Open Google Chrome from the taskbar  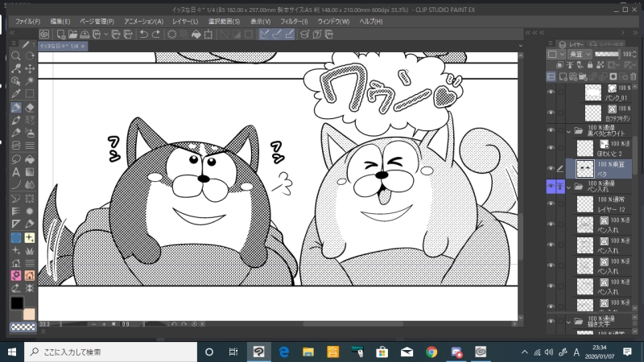pyautogui.click(x=431, y=352)
